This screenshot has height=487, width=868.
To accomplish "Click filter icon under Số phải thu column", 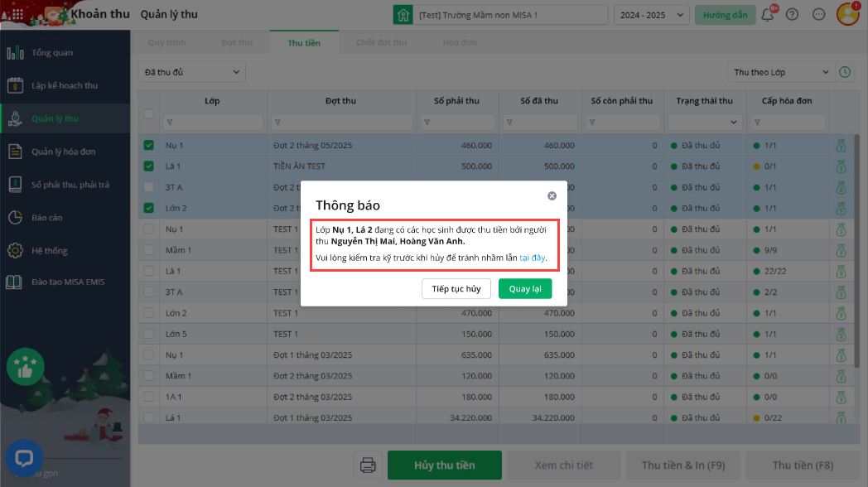I will (427, 123).
